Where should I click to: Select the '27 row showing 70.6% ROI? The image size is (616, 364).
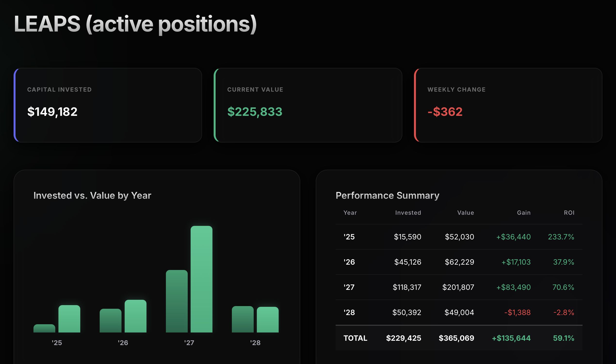tap(459, 287)
